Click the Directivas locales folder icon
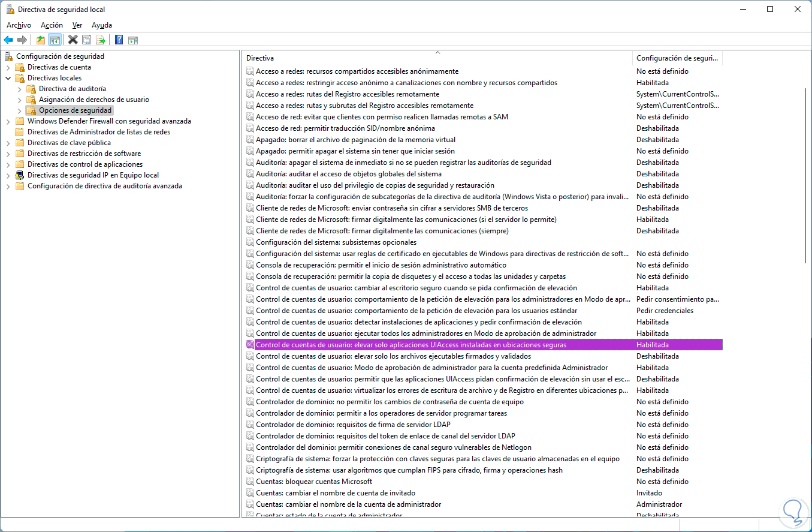 point(20,78)
